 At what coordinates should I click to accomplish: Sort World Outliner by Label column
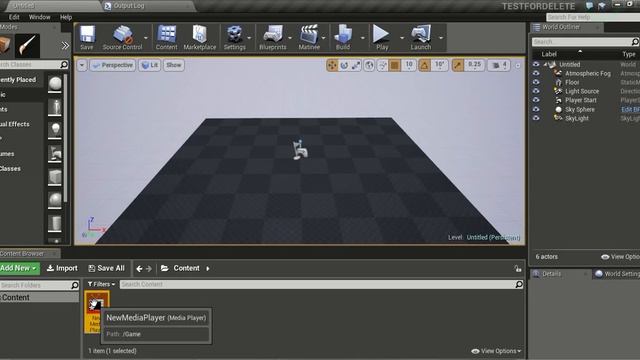[549, 54]
